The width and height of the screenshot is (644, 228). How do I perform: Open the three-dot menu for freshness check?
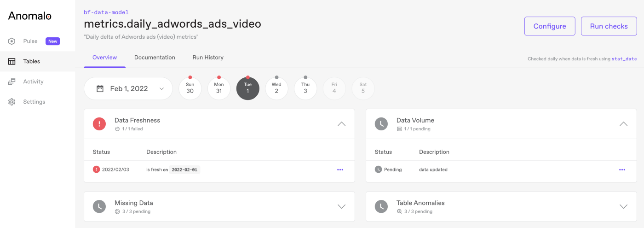point(340,170)
